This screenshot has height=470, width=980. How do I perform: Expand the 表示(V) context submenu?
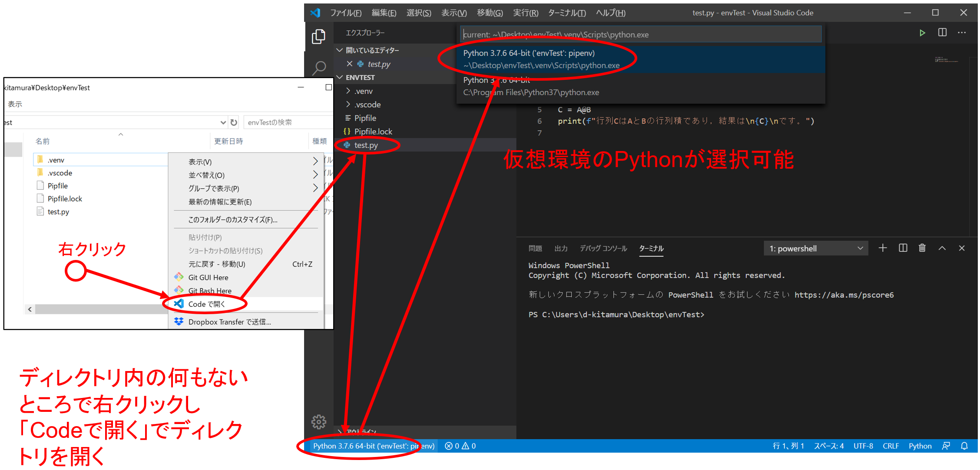click(246, 162)
